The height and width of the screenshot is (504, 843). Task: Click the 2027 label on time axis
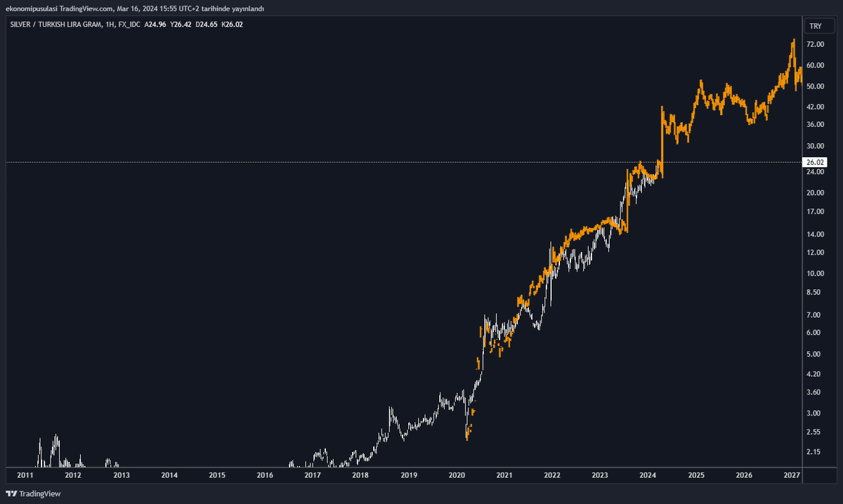792,475
